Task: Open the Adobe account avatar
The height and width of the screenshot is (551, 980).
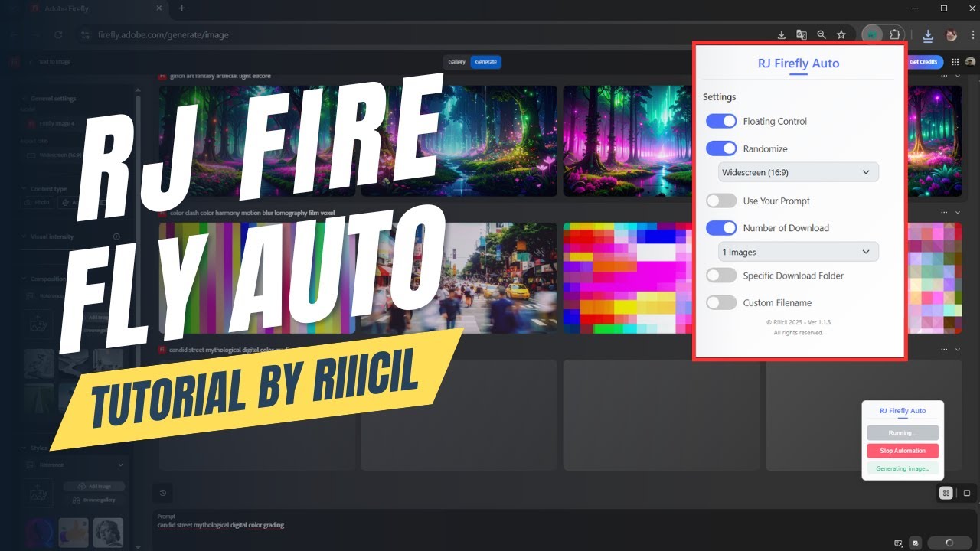Action: (971, 62)
